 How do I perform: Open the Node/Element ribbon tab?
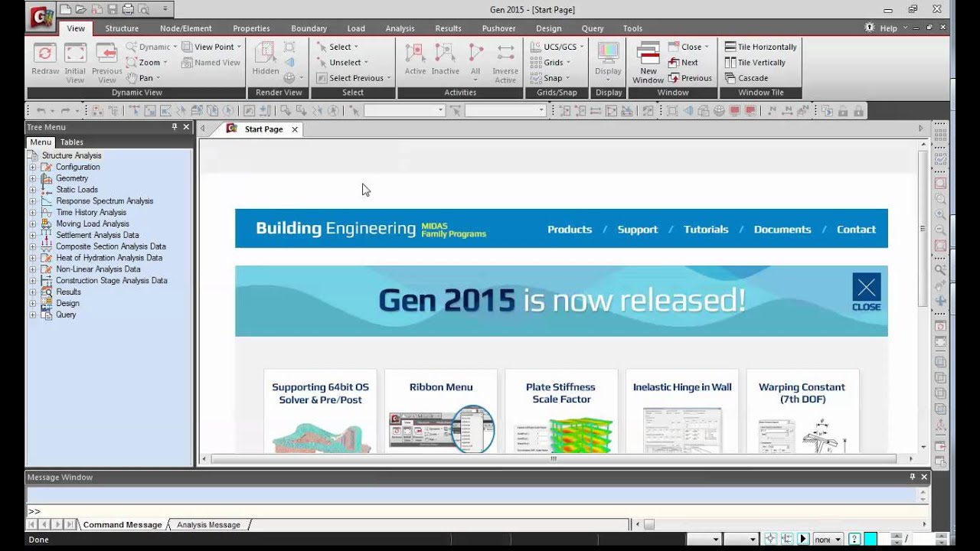[186, 28]
